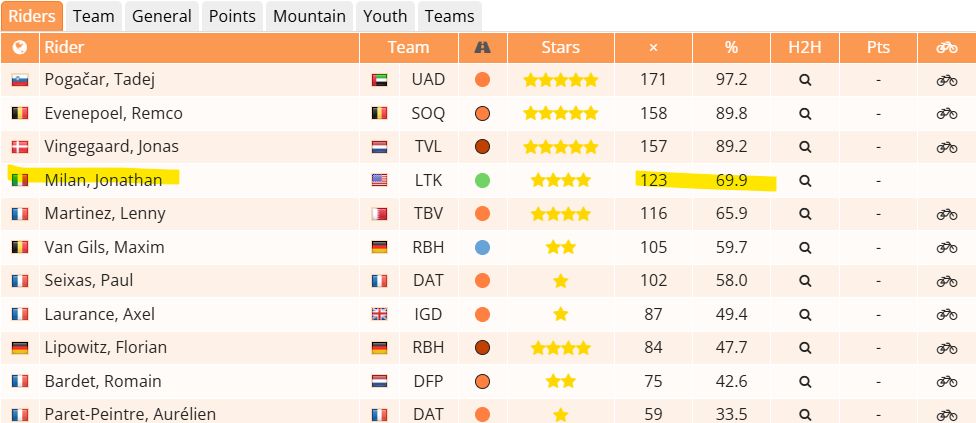Sort table by % column header

[x=731, y=47]
